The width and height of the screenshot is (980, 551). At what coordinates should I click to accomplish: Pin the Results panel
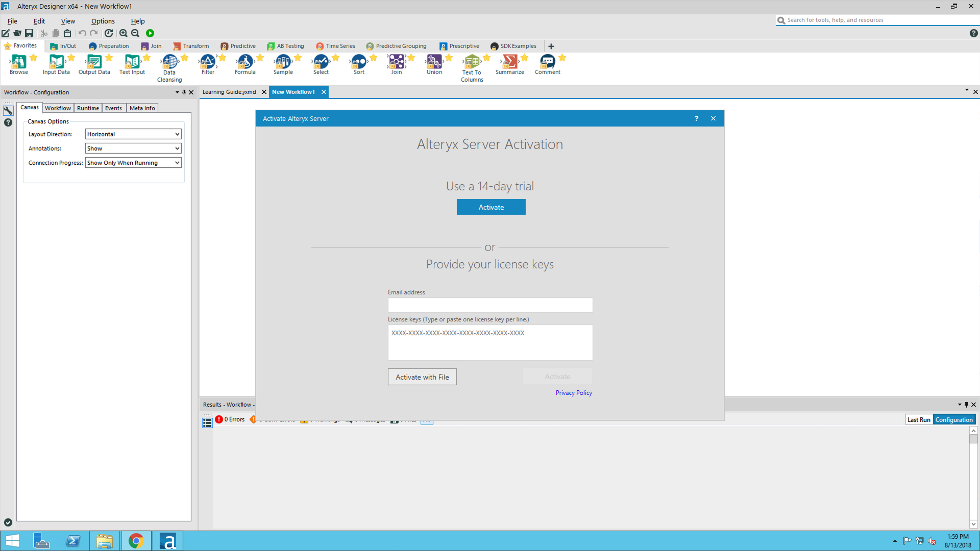(966, 404)
